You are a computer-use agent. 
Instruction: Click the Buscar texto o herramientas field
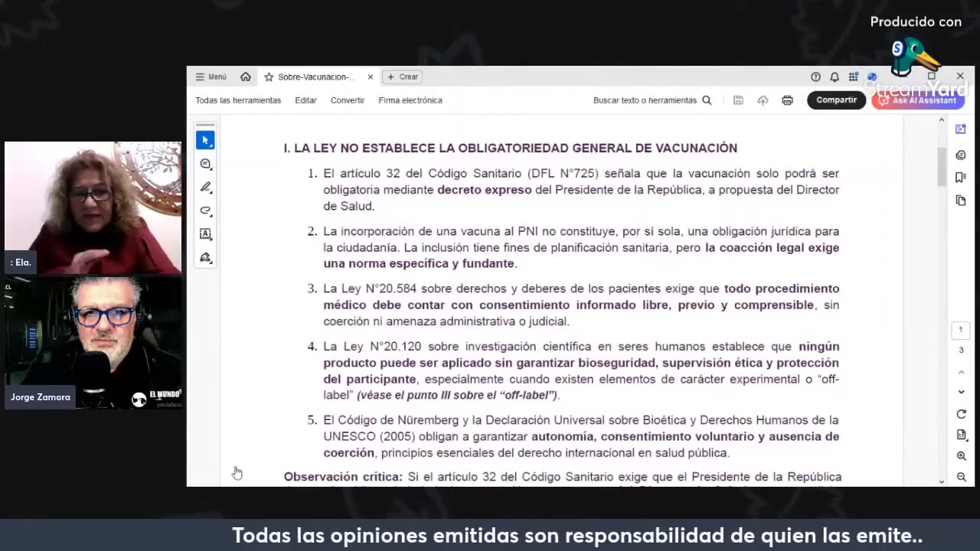coord(645,100)
